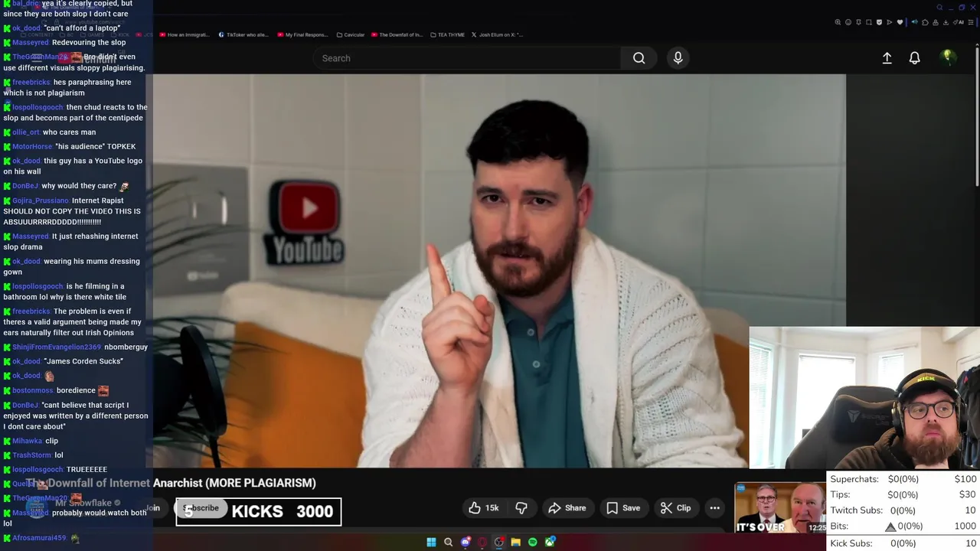Image resolution: width=980 pixels, height=551 pixels.
Task: Dislike the video with thumbs-down
Action: (x=521, y=508)
